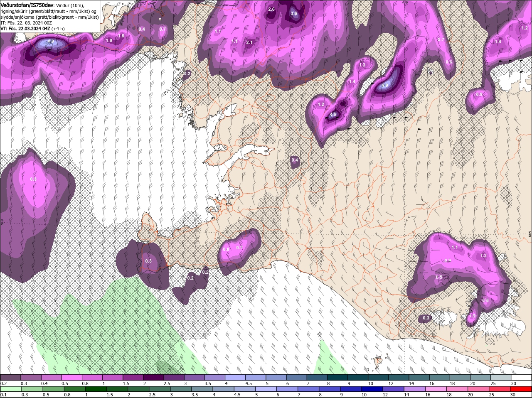This screenshot has width=532, height=398.
Task: Select lower legend deep blue swatch between 10 and 12
Action: point(372,389)
